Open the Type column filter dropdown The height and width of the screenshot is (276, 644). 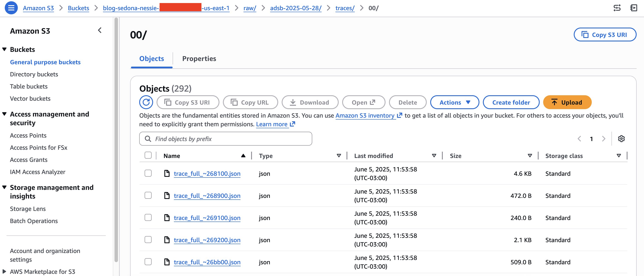(x=339, y=155)
